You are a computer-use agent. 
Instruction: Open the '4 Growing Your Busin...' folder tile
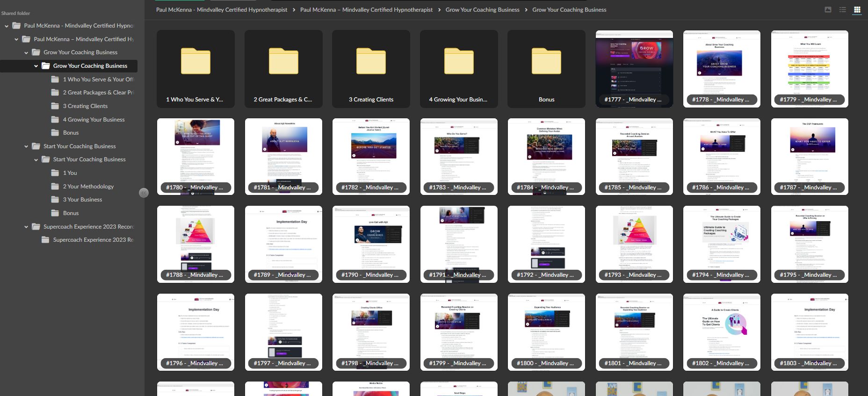pos(459,69)
